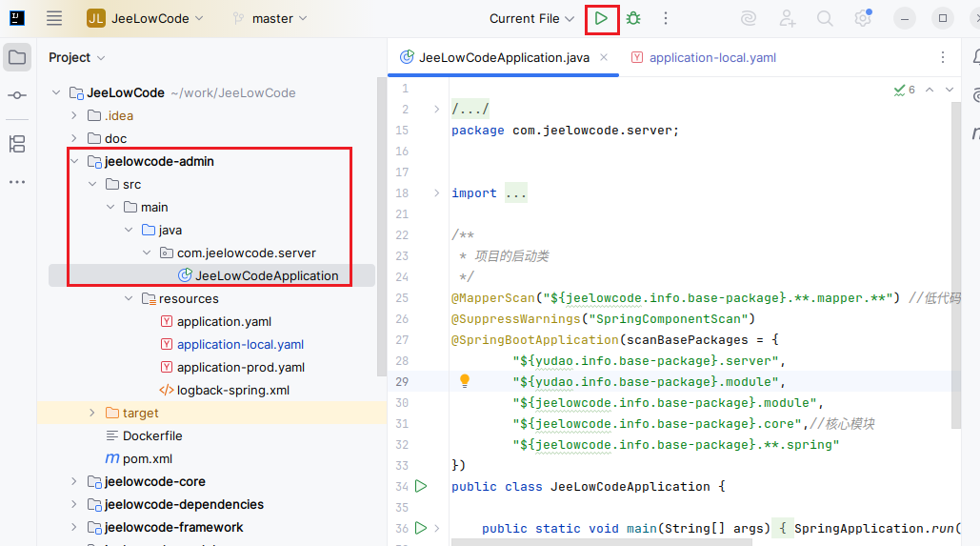Click line number 29 in gutter

402,381
